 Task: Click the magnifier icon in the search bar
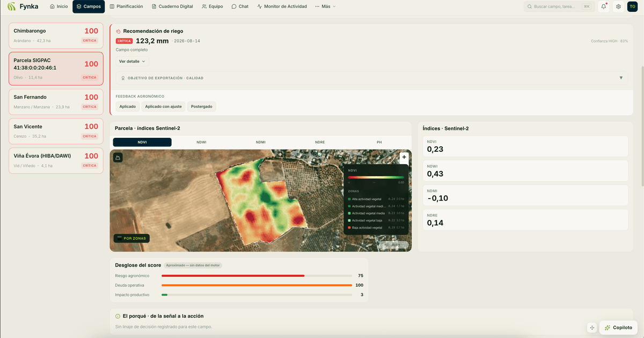pyautogui.click(x=530, y=6)
